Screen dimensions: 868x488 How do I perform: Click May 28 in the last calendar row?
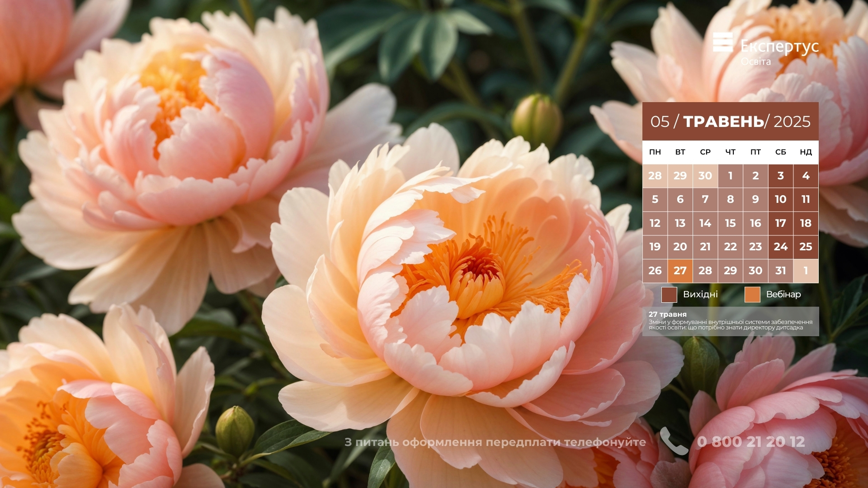[x=705, y=271]
